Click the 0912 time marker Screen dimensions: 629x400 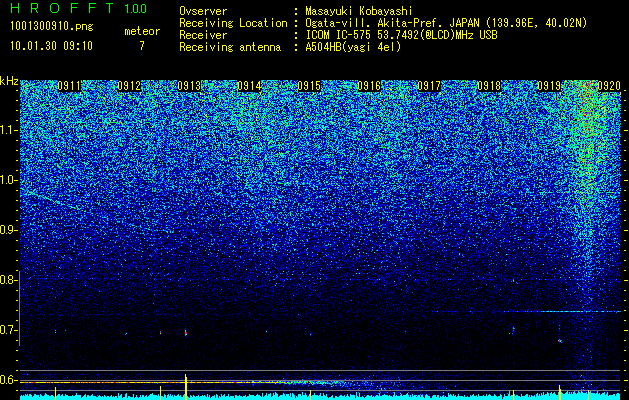[x=129, y=86]
